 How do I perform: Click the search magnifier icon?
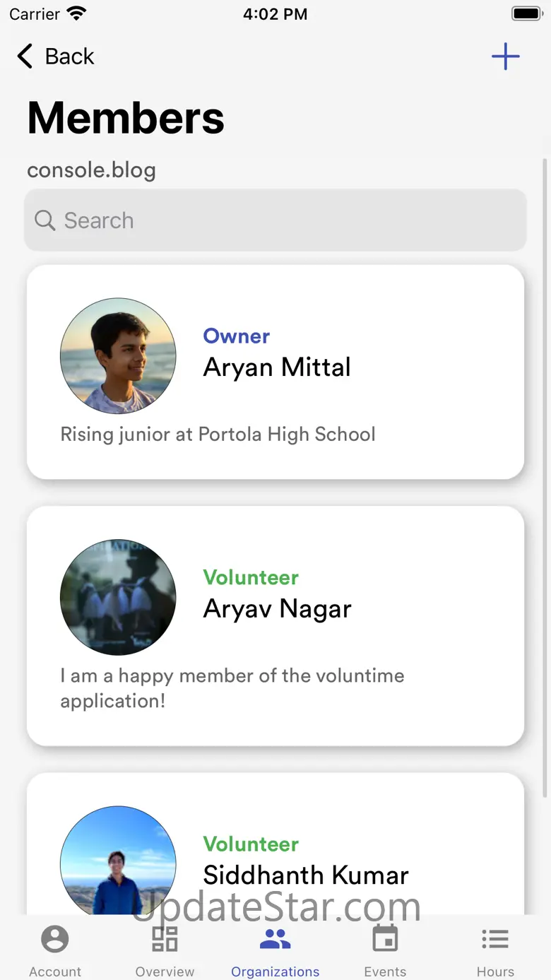(x=45, y=220)
